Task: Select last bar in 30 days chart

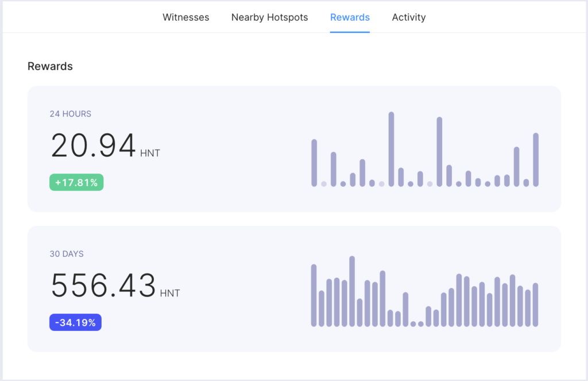Action: click(535, 305)
